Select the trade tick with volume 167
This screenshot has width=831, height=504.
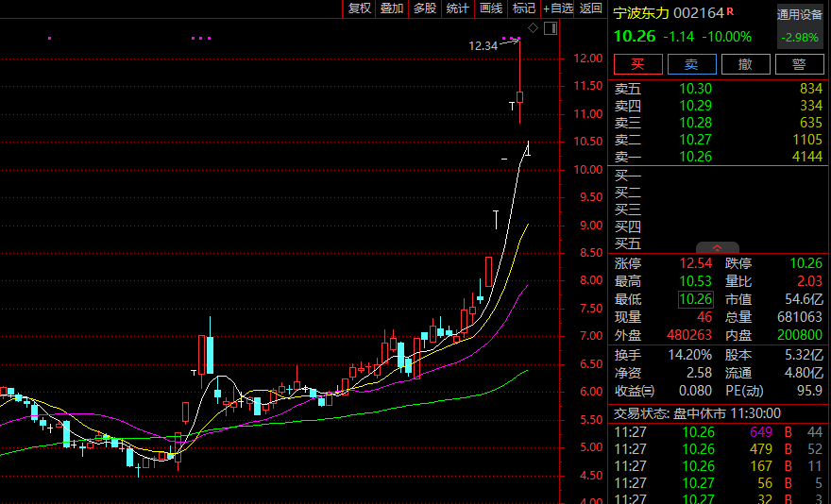coord(718,466)
